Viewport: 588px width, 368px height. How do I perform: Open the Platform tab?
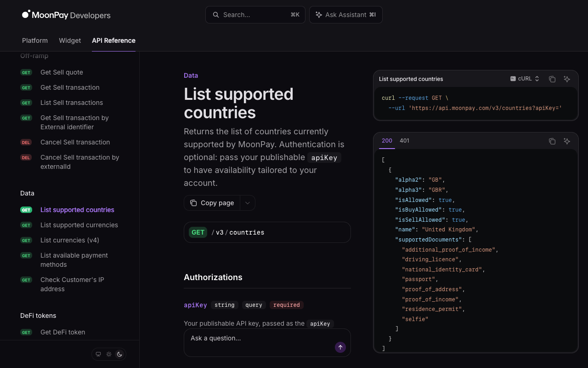tap(35, 40)
